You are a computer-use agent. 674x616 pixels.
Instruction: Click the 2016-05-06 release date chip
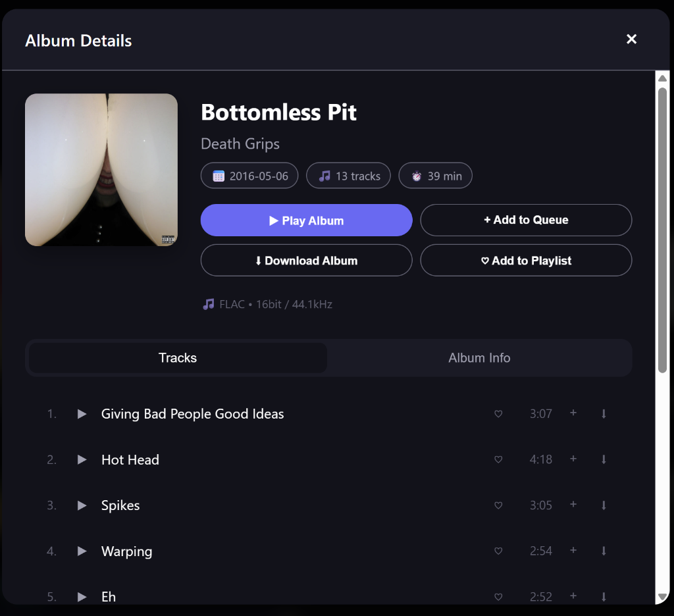[249, 176]
